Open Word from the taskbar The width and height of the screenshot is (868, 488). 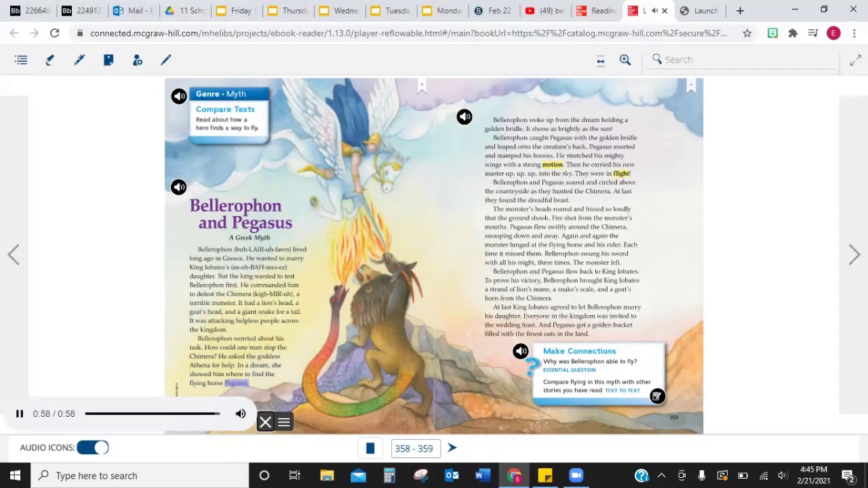click(x=483, y=475)
